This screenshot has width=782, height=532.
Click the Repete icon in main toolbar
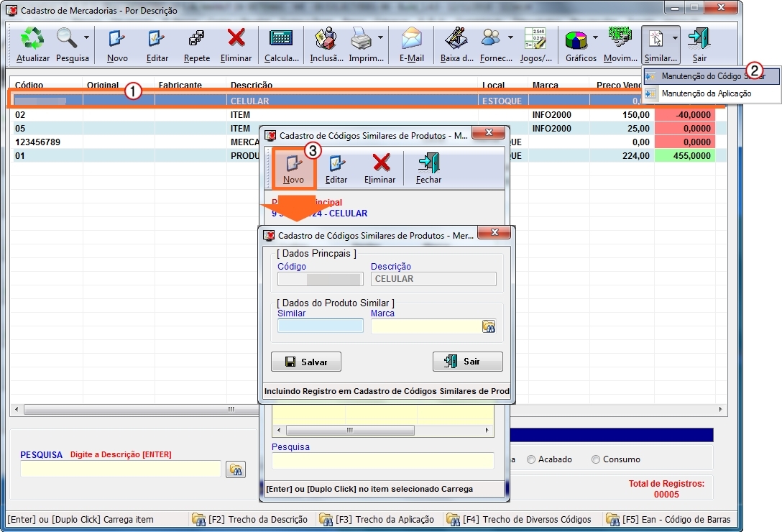pos(196,40)
